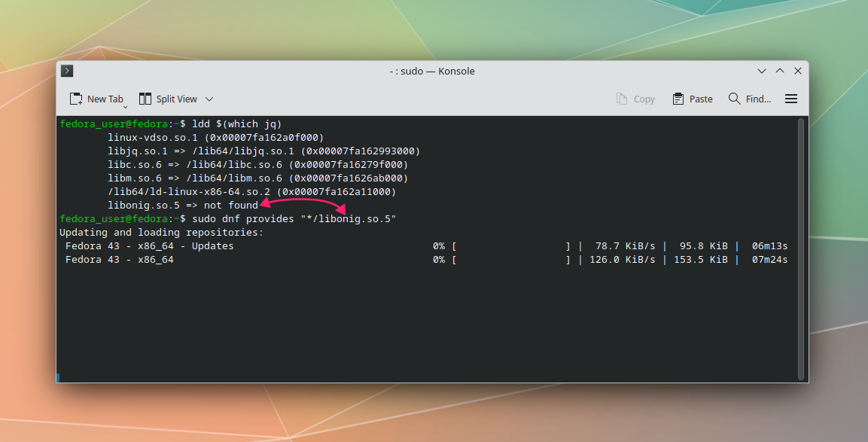The image size is (868, 442).
Task: Click the '06m13s' remaining time
Action: tap(769, 246)
